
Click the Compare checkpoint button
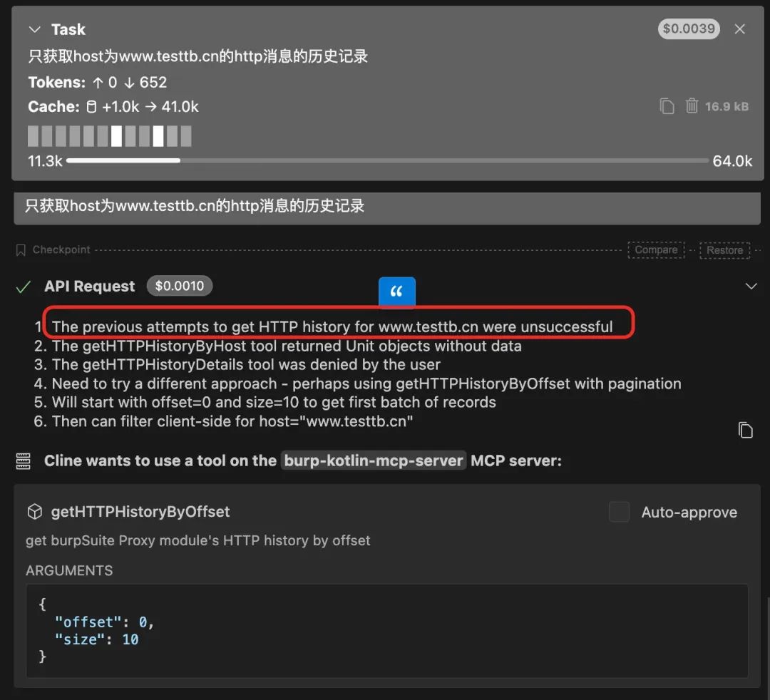655,249
